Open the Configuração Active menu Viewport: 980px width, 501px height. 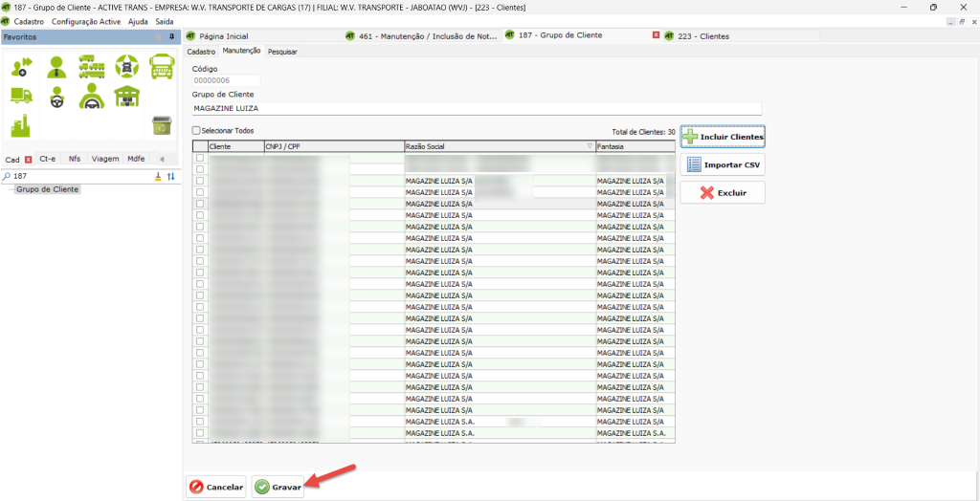pyautogui.click(x=87, y=21)
